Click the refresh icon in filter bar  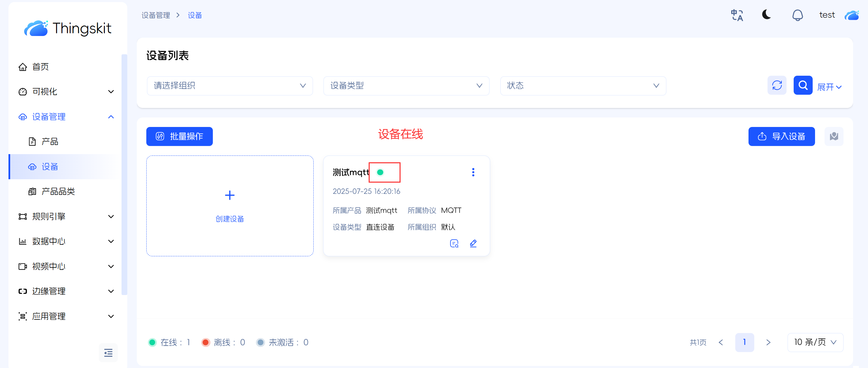click(777, 85)
